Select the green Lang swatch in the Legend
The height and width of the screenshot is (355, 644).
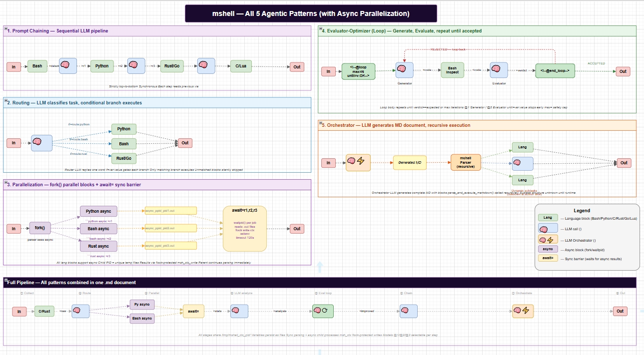548,217
